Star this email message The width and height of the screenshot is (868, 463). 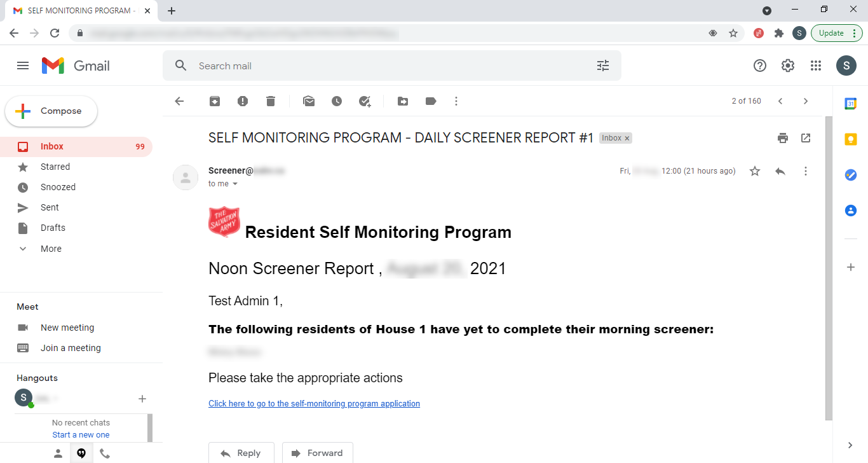click(755, 171)
